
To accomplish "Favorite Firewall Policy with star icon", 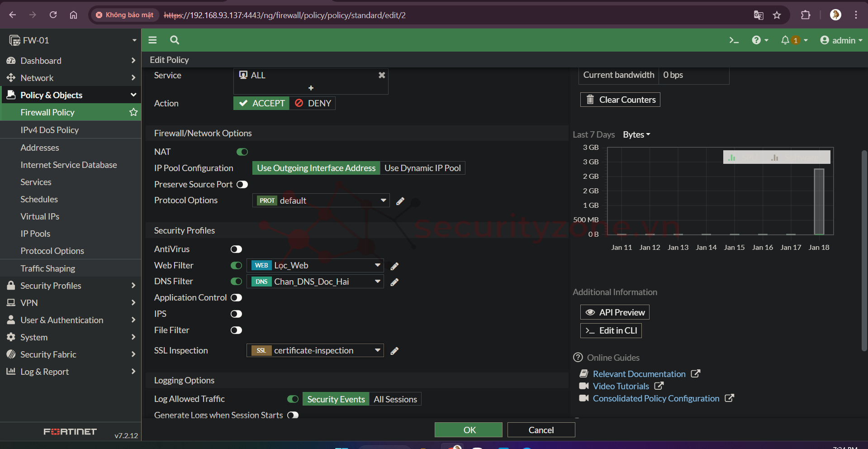I will pyautogui.click(x=133, y=112).
